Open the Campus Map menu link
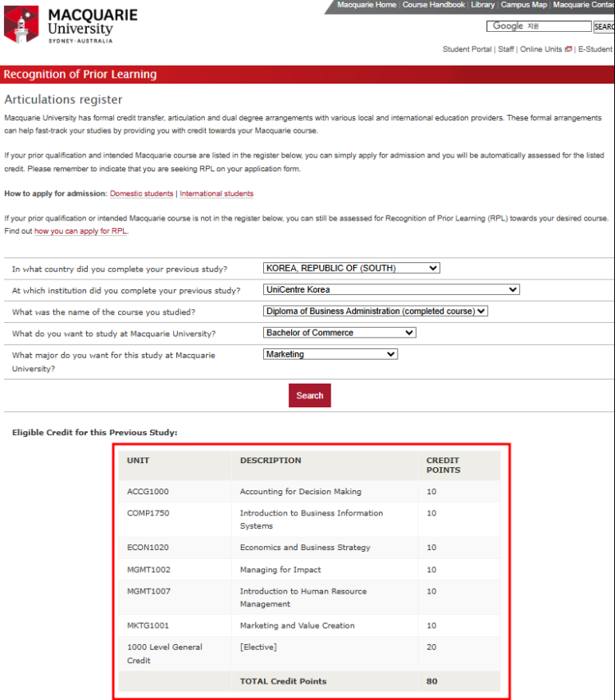The image size is (615, 700). tap(523, 5)
